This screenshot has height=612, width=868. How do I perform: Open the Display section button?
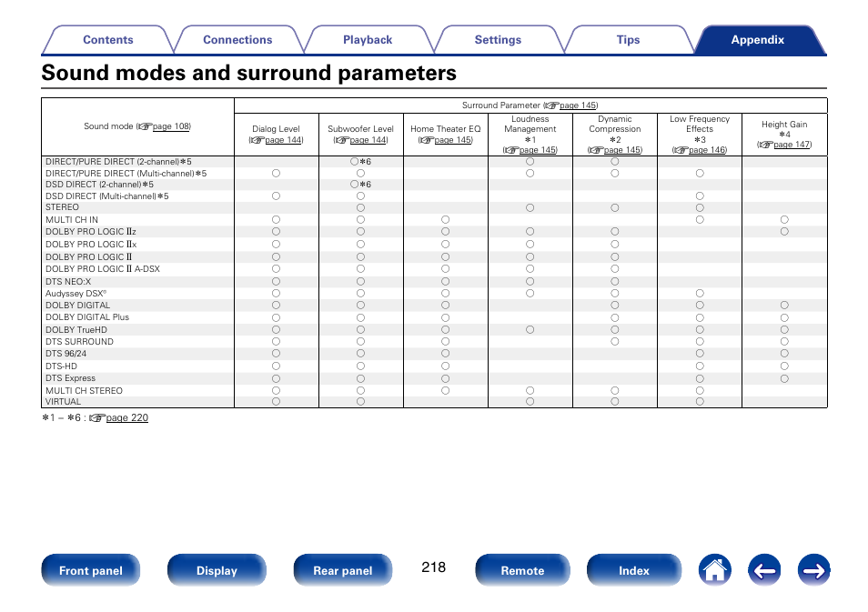(x=217, y=570)
